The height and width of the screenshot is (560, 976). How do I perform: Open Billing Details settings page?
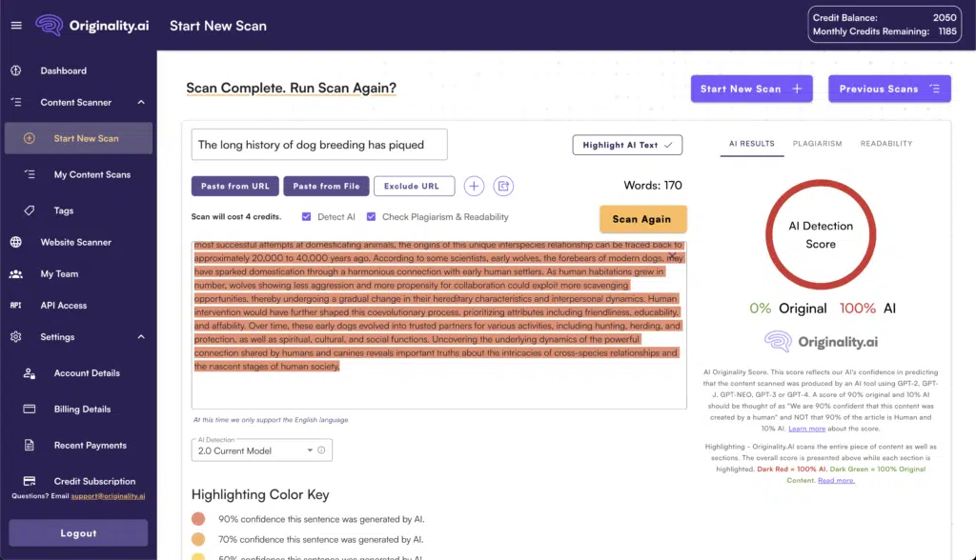pyautogui.click(x=82, y=410)
